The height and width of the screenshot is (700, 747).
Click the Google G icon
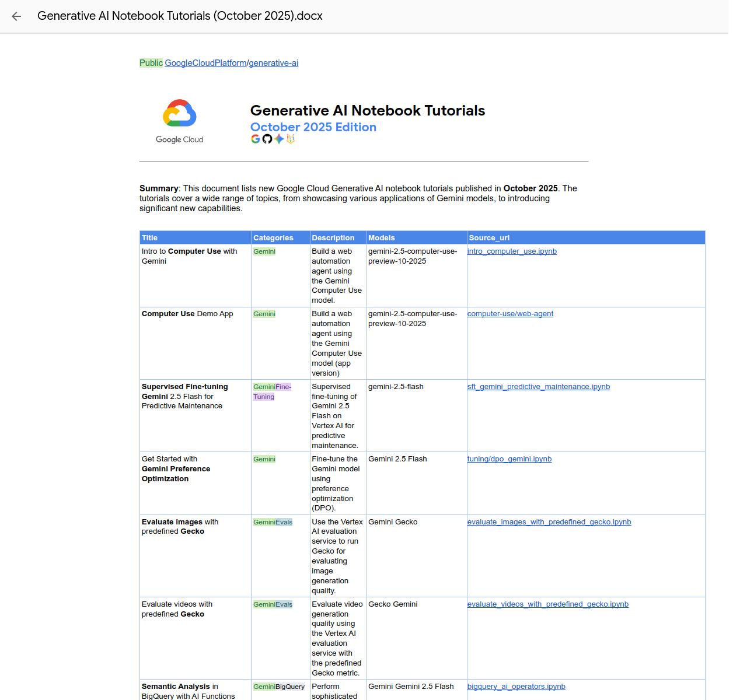[x=255, y=139]
